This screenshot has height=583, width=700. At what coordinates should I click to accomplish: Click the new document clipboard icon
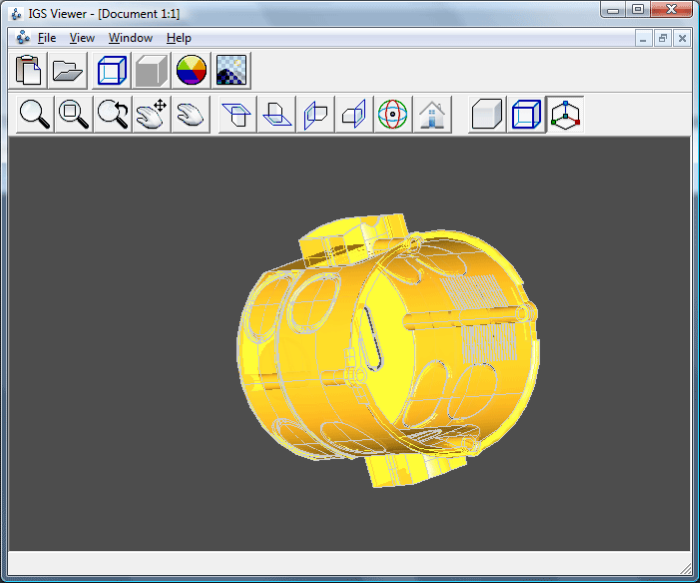28,70
